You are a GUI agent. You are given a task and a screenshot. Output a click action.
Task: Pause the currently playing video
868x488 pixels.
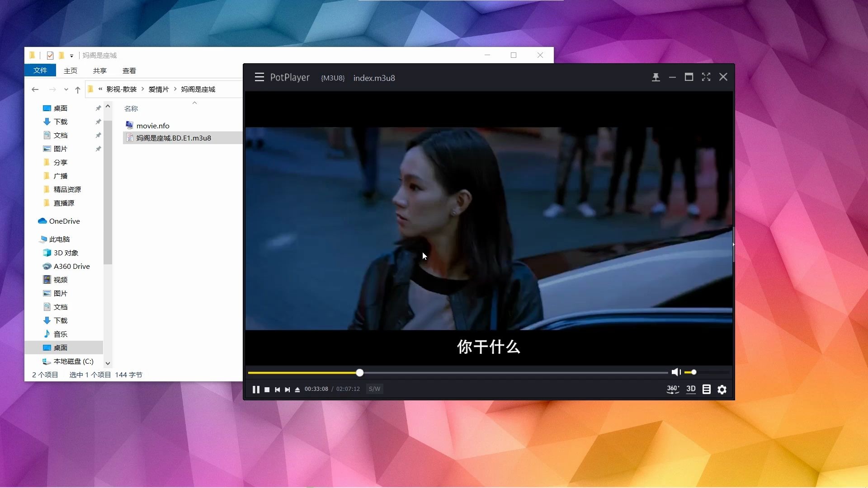point(255,389)
